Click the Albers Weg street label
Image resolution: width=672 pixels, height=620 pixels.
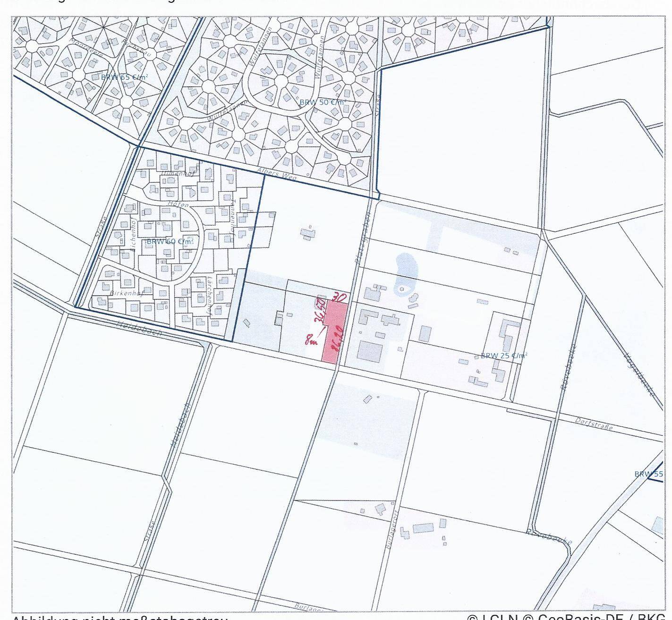point(278,173)
